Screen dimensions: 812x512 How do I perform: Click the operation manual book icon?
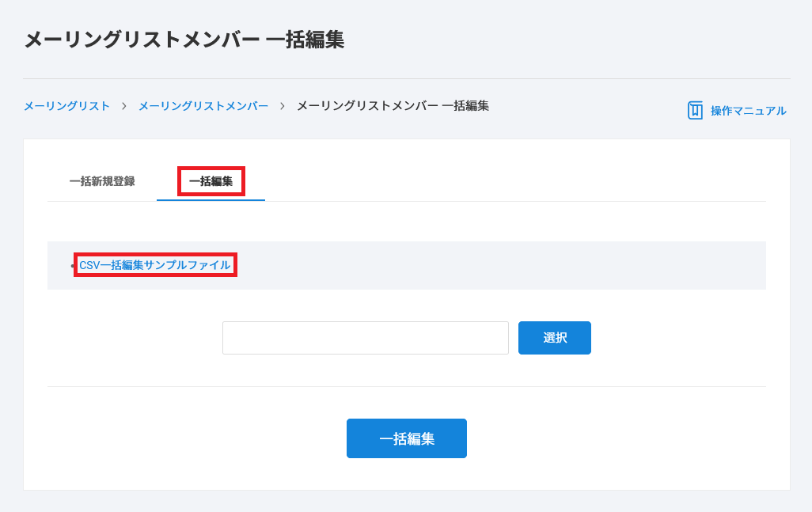(695, 111)
